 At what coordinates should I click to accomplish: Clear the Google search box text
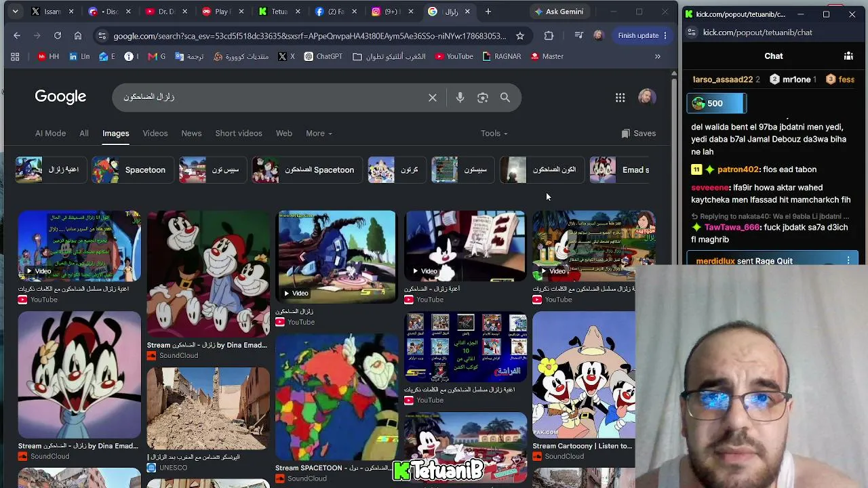433,98
